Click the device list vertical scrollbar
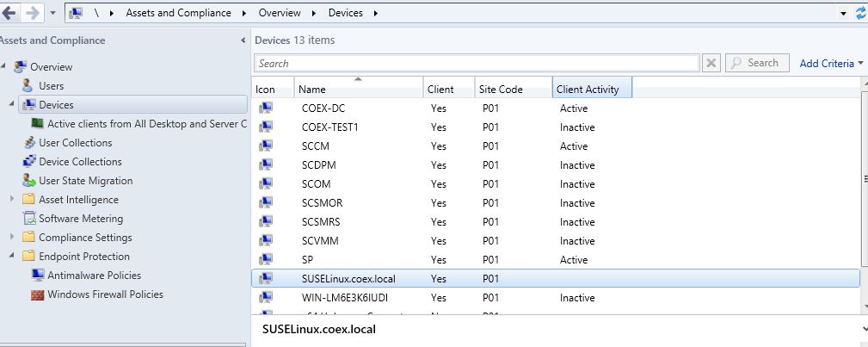The width and height of the screenshot is (868, 347). tap(865, 178)
